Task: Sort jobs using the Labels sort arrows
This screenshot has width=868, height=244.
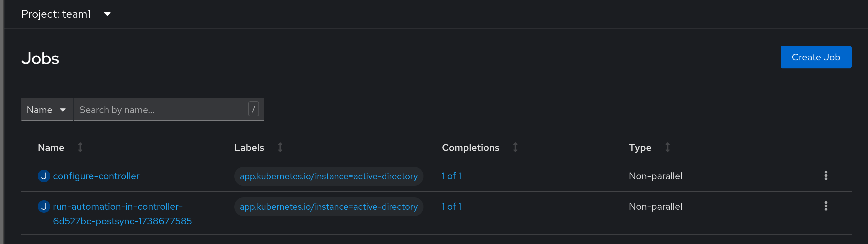Action: tap(280, 147)
